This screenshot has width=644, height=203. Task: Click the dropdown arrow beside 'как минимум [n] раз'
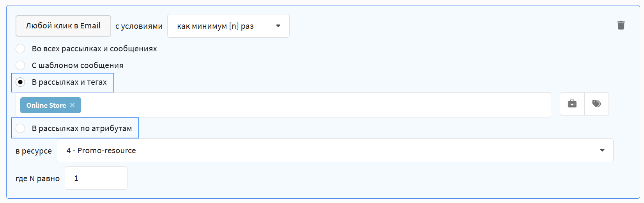pyautogui.click(x=278, y=26)
